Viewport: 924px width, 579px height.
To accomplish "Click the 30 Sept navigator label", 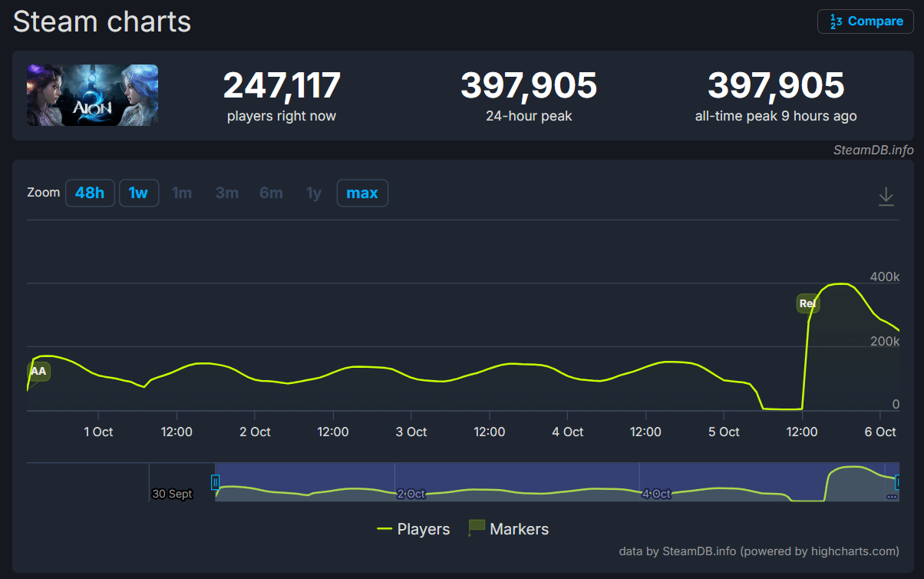I will tap(172, 494).
